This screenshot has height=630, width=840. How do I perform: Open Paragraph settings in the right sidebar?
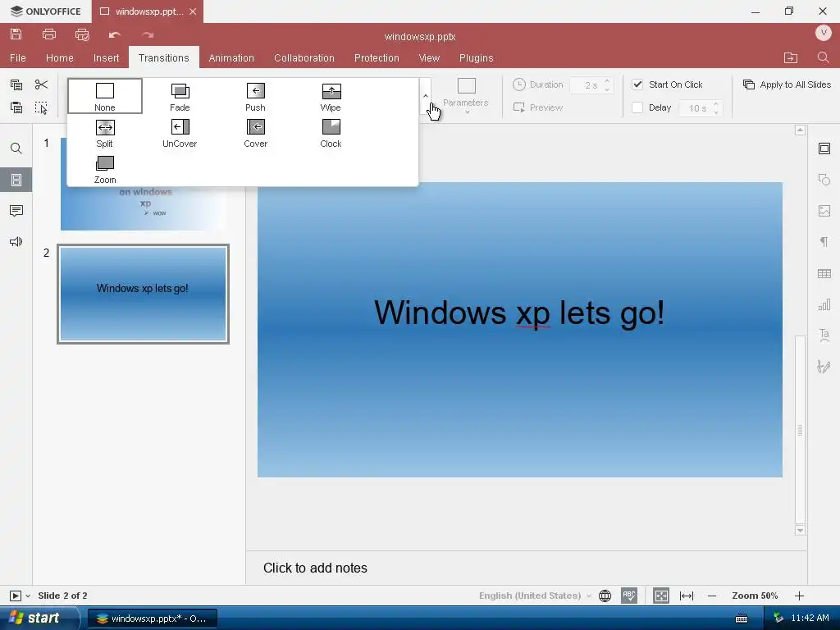pyautogui.click(x=824, y=242)
